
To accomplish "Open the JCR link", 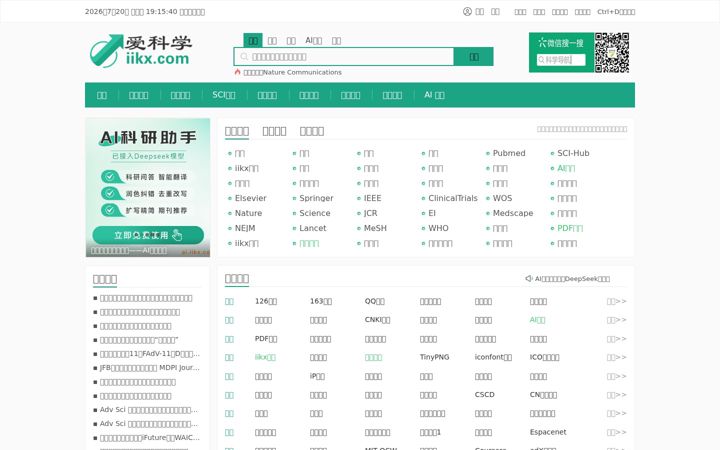I will (x=371, y=213).
